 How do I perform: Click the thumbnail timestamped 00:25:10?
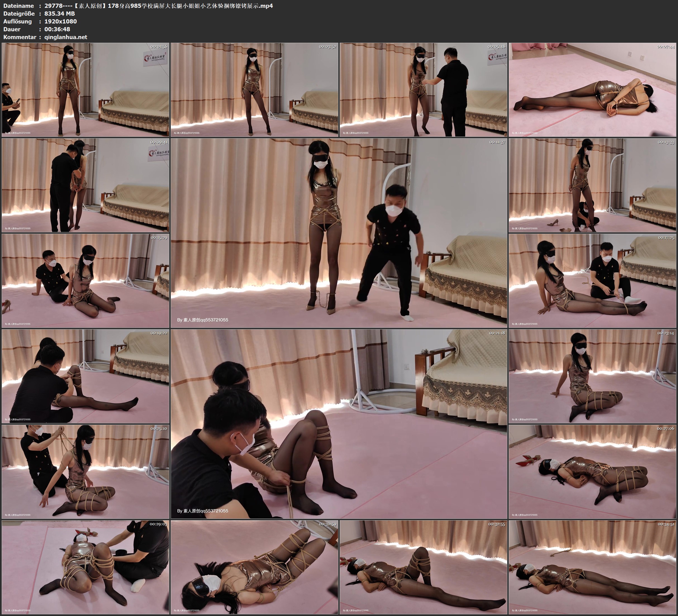85,471
